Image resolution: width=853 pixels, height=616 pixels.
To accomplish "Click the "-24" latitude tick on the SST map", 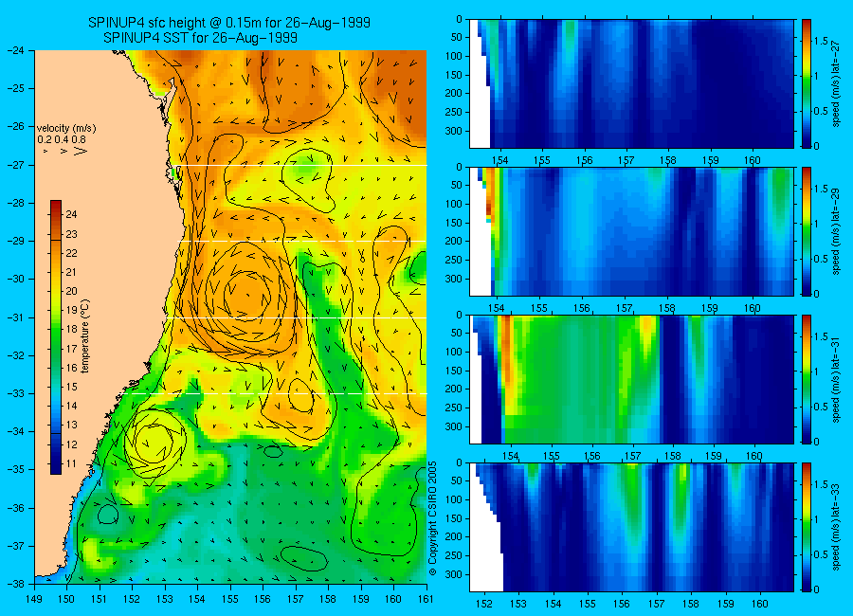I will 16,50.
